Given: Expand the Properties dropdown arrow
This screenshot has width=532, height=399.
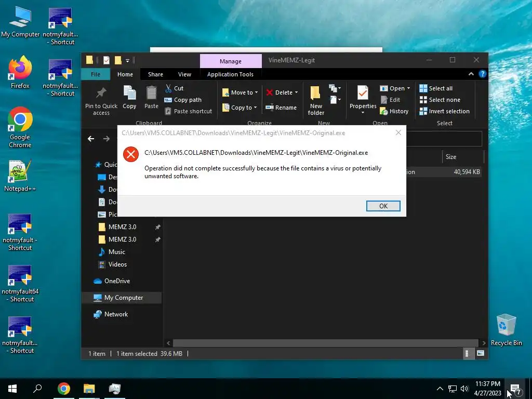Looking at the screenshot, I should tap(363, 113).
